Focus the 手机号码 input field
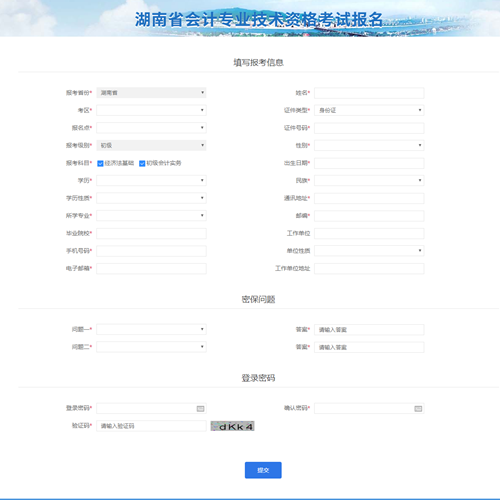The height and width of the screenshot is (500, 500). pos(151,251)
